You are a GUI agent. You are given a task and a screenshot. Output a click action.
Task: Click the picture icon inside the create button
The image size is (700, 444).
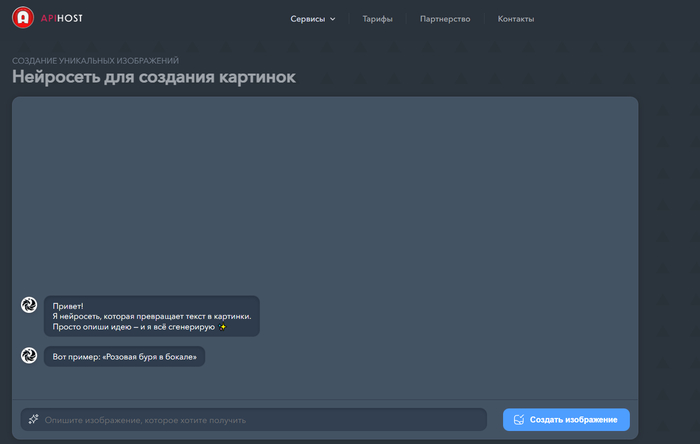[x=518, y=419]
